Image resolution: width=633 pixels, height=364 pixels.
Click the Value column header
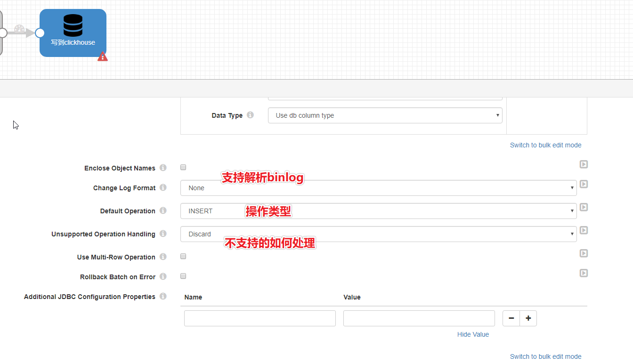352,297
